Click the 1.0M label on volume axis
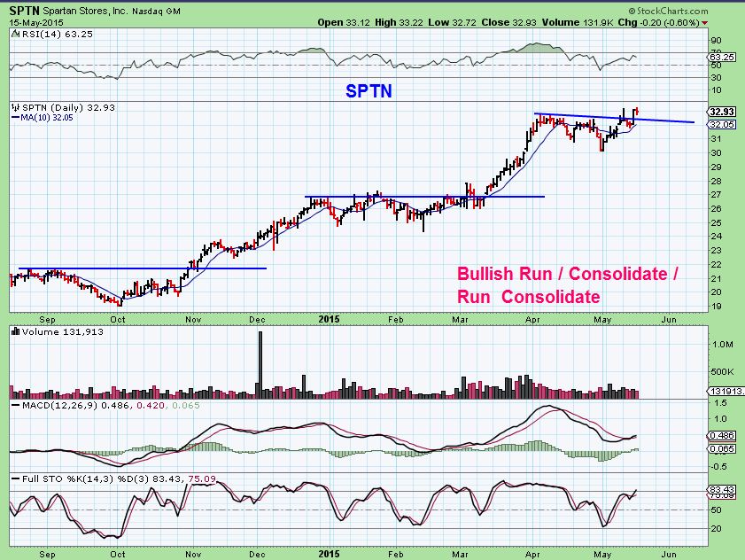 723,344
